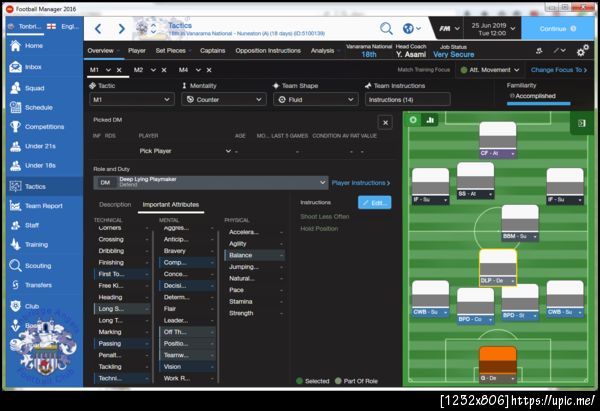Open the Tactic M1 dropdown
The image size is (600, 411).
[132, 99]
